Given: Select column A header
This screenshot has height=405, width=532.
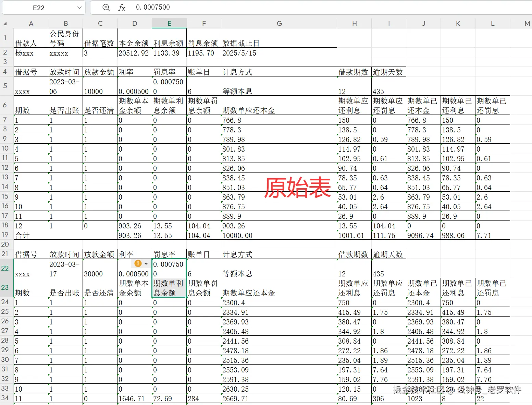Looking at the screenshot, I should click(x=31, y=23).
